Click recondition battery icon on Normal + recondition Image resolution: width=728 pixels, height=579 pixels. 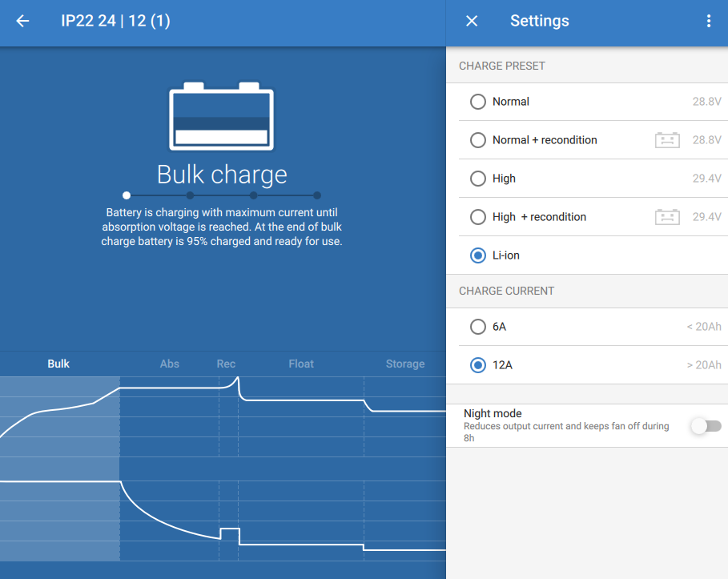coord(667,140)
